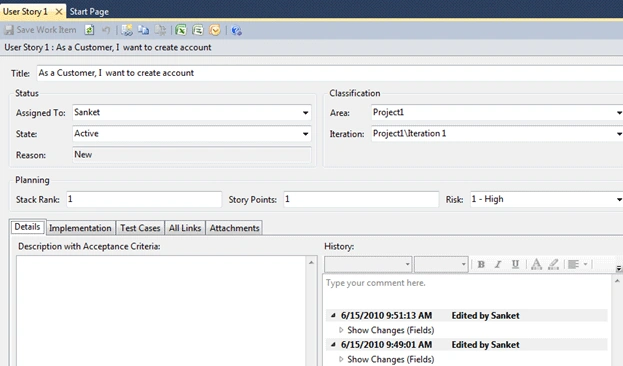
Task: Open the Attachments tab
Action: [x=234, y=228]
